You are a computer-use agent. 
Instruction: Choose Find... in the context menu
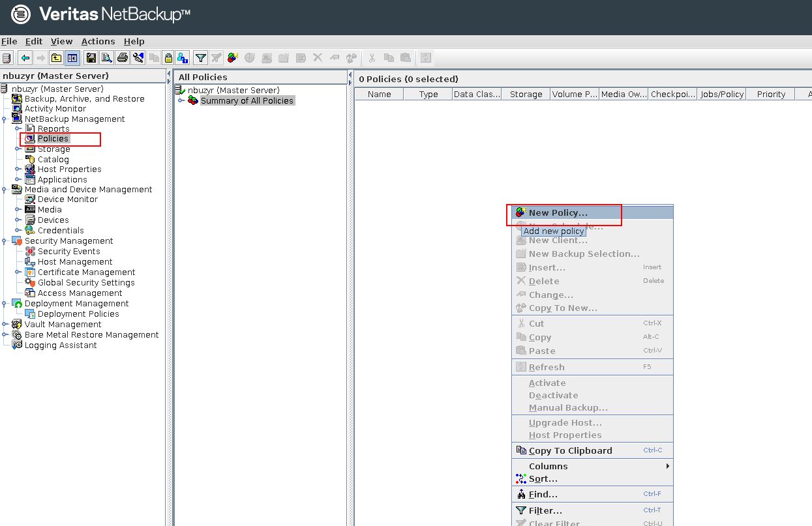click(x=592, y=494)
